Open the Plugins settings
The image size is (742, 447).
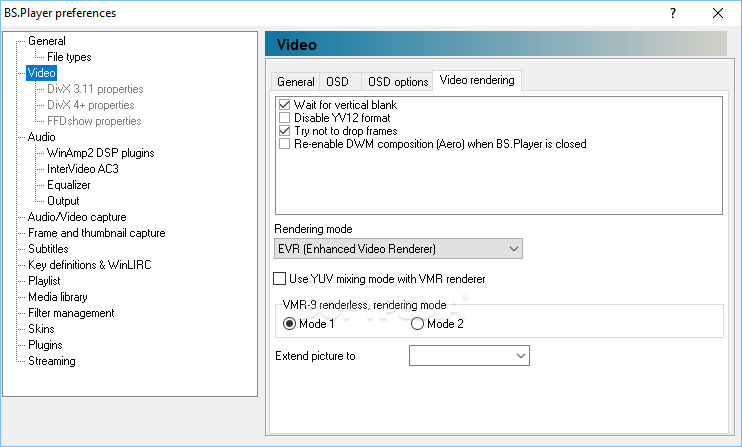tap(45, 345)
